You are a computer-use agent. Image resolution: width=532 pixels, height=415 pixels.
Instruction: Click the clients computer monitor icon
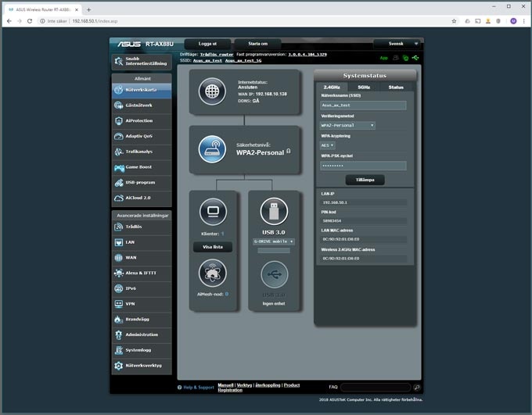tap(212, 211)
